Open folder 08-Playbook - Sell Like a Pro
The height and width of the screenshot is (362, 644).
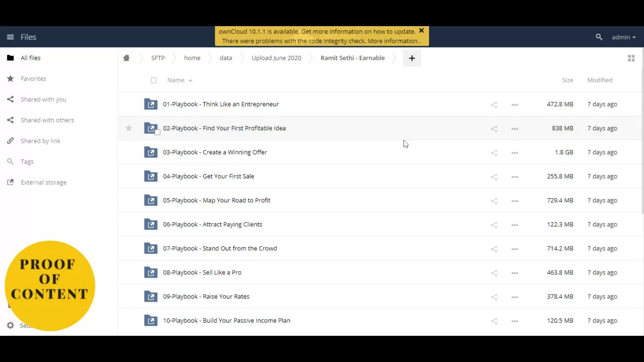point(202,273)
